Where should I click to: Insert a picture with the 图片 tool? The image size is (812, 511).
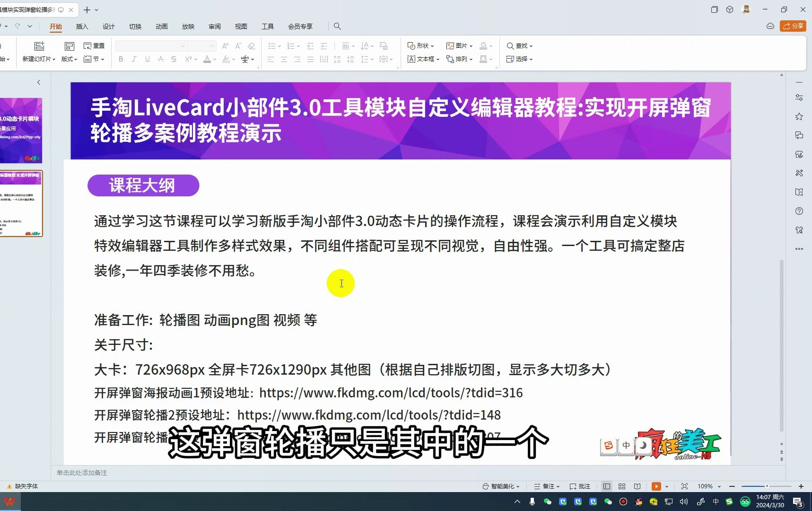pyautogui.click(x=458, y=45)
